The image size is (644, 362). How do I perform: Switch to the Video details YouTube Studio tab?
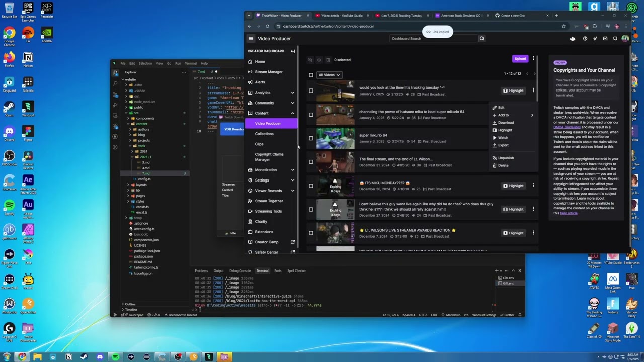(x=342, y=16)
